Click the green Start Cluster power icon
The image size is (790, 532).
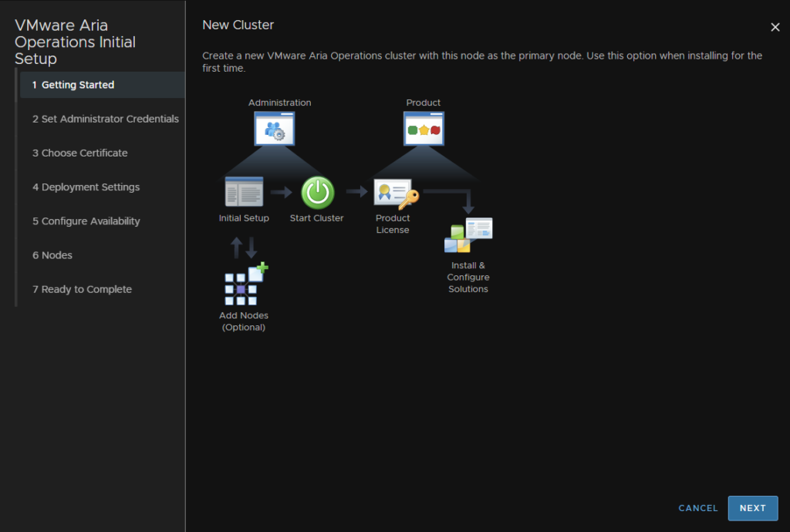(317, 192)
